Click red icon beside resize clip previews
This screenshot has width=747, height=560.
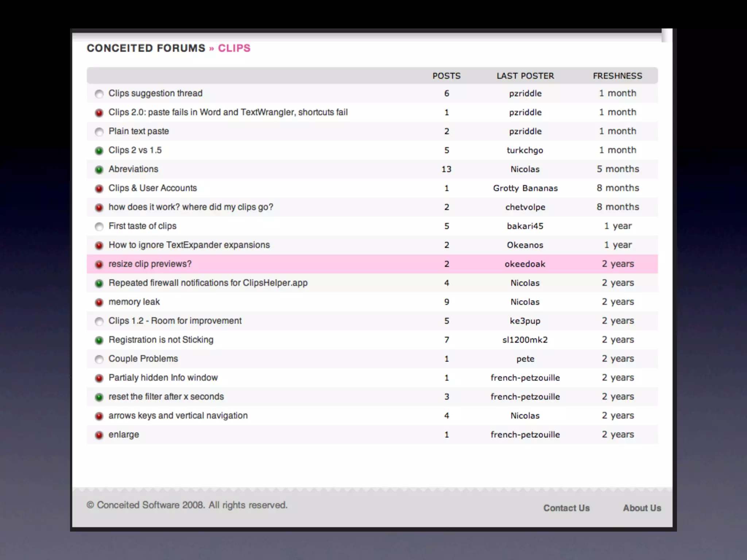tap(99, 264)
